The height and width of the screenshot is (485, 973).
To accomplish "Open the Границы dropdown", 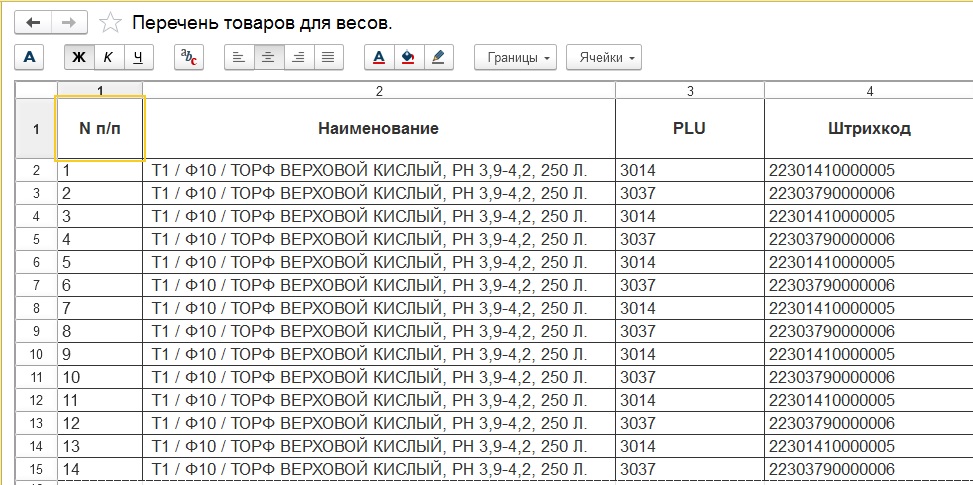I will point(519,58).
